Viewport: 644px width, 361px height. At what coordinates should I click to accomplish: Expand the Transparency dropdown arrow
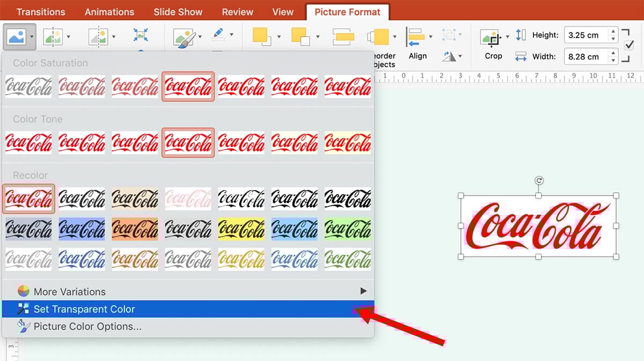coord(114,37)
